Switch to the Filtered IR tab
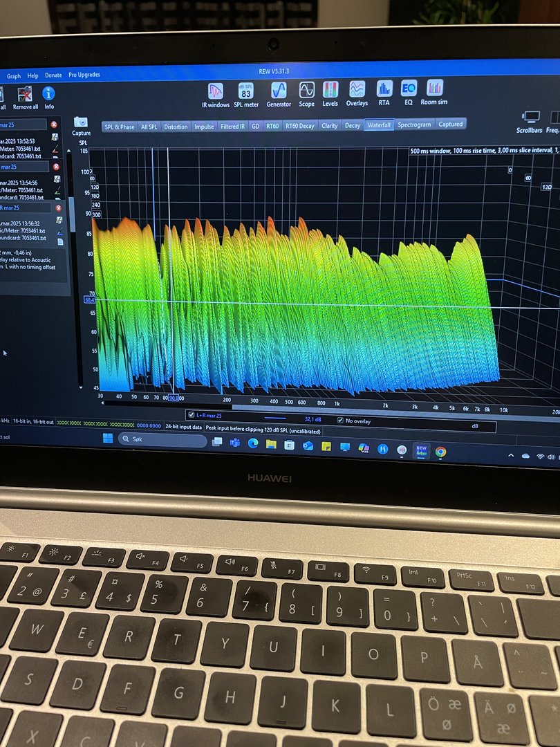Viewport: 560px width, 747px height. 232,127
